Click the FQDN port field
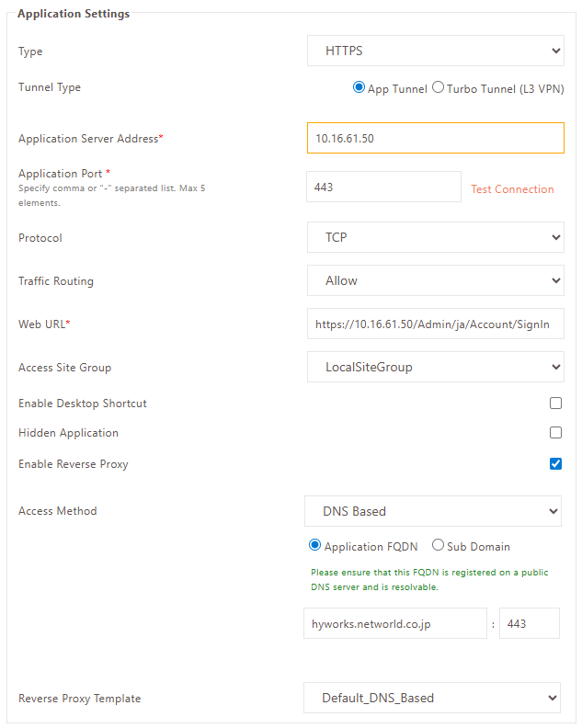 pyautogui.click(x=530, y=623)
